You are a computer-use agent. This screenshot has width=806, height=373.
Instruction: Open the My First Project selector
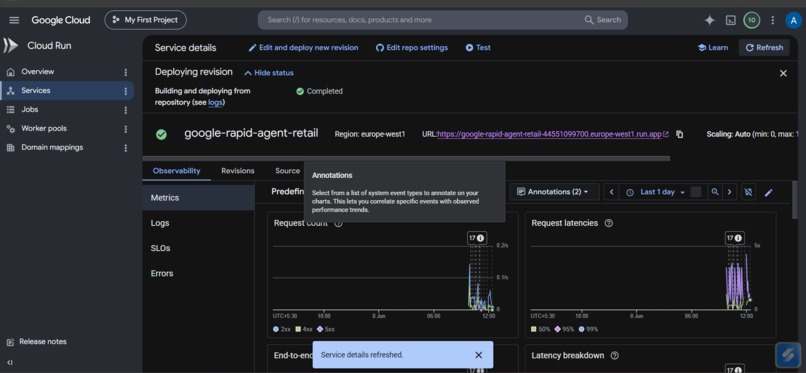145,20
